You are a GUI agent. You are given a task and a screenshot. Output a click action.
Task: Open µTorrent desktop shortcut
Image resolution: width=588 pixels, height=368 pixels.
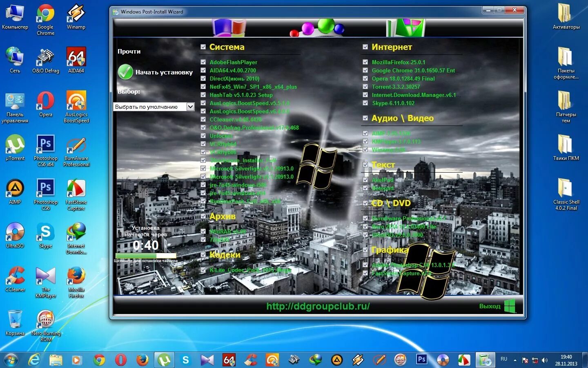click(15, 148)
